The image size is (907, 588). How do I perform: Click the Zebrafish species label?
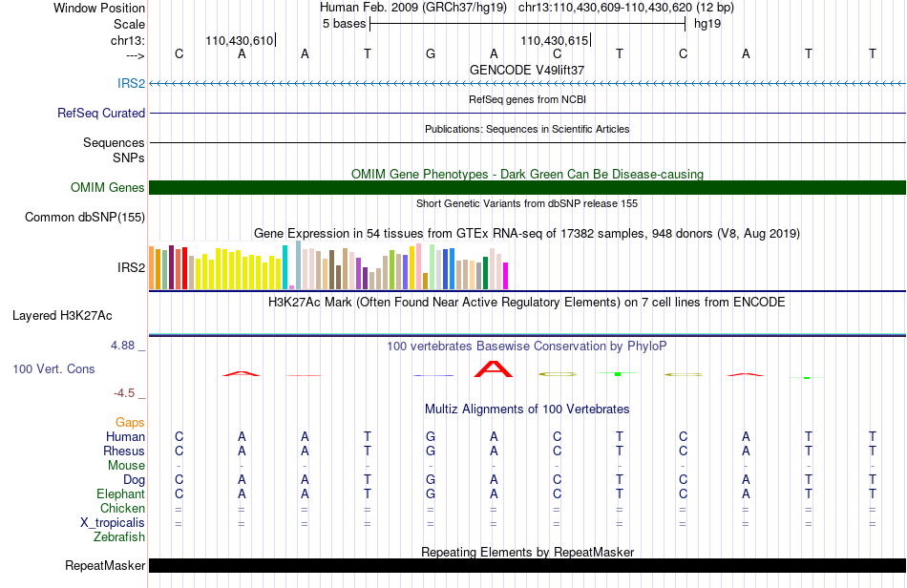tap(119, 537)
